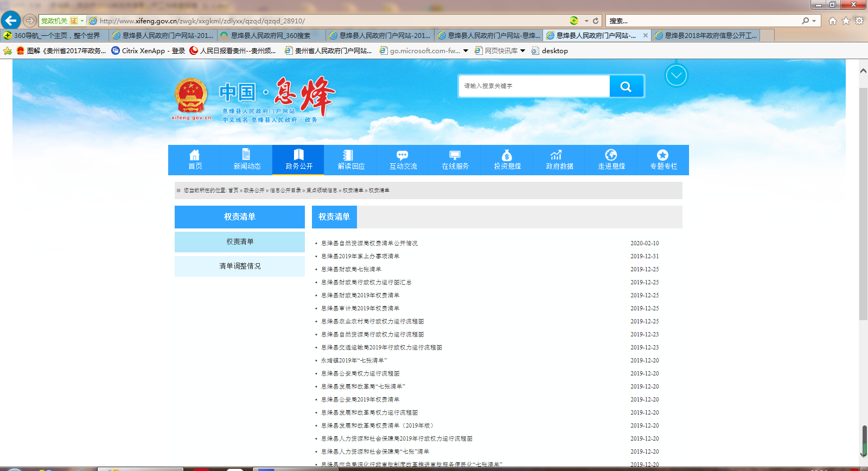Open the 投资息烽 money bag icon
The height and width of the screenshot is (471, 868).
[507, 155]
